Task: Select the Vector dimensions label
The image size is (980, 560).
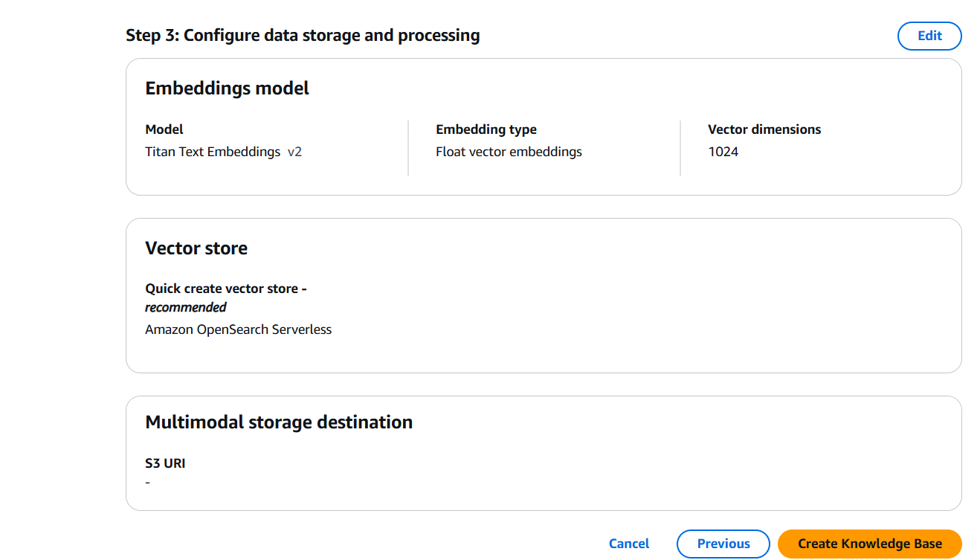Action: (x=764, y=129)
